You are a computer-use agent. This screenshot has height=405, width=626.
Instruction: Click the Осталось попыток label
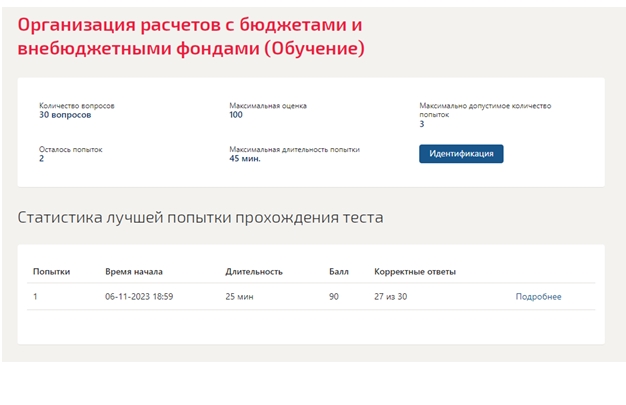[x=71, y=149]
